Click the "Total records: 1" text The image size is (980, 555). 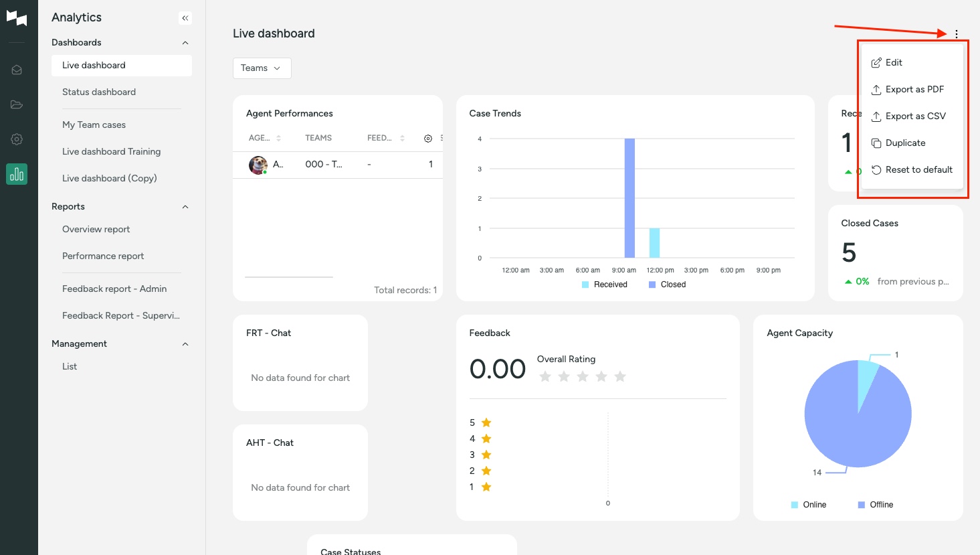tap(405, 291)
